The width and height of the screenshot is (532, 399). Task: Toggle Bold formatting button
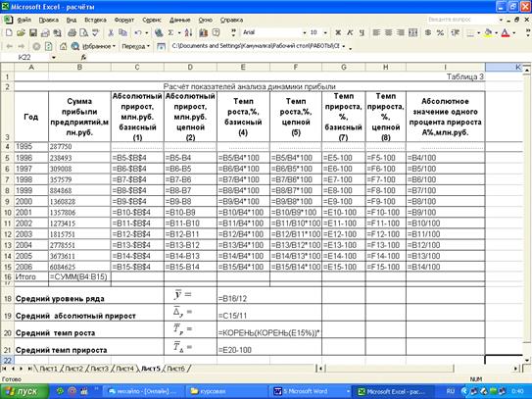(338, 32)
